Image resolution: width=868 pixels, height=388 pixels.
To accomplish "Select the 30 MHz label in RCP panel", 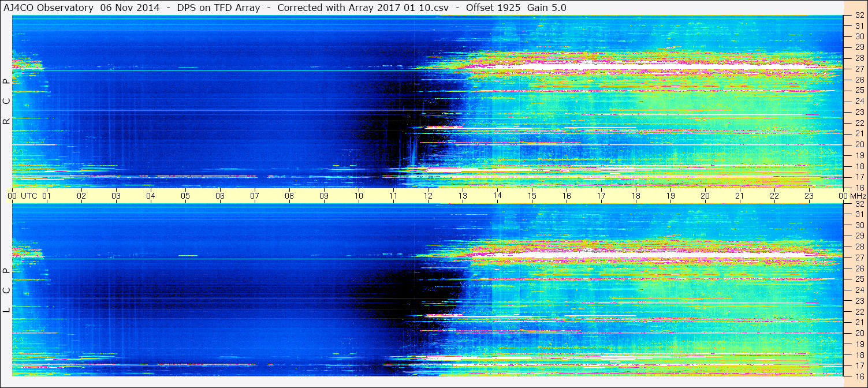I will pyautogui.click(x=859, y=36).
